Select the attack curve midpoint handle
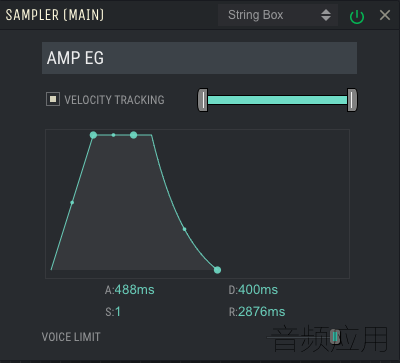400x363 pixels. (72, 202)
